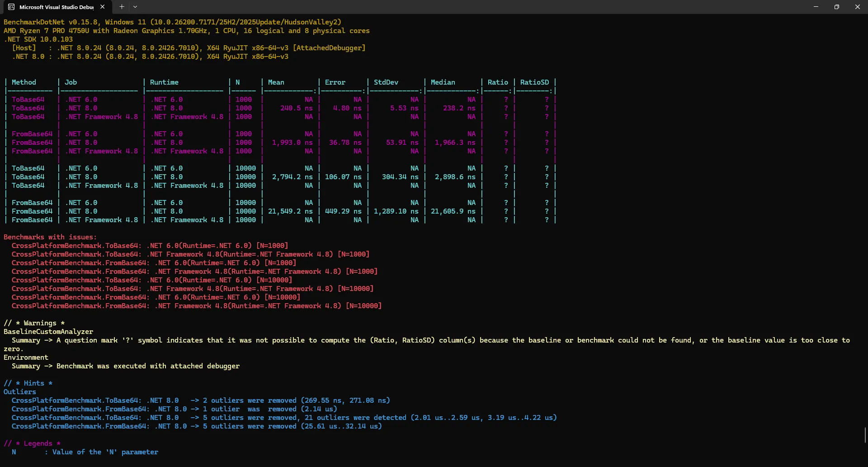Screen dimensions: 868x467
Task: Click the StdDev column header text
Action: (x=386, y=82)
